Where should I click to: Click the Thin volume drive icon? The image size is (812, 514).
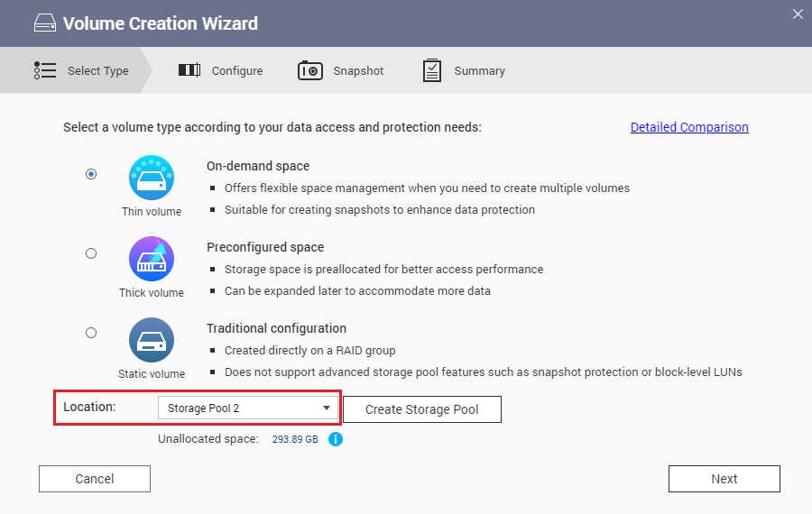pos(152,178)
